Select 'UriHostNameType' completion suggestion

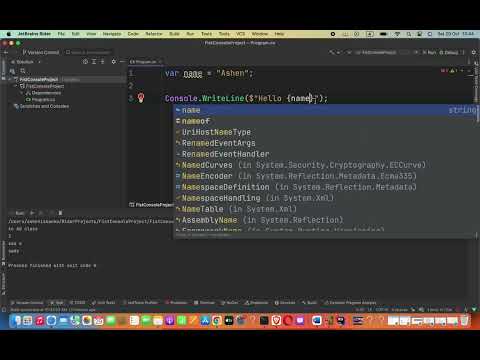pyautogui.click(x=325, y=132)
